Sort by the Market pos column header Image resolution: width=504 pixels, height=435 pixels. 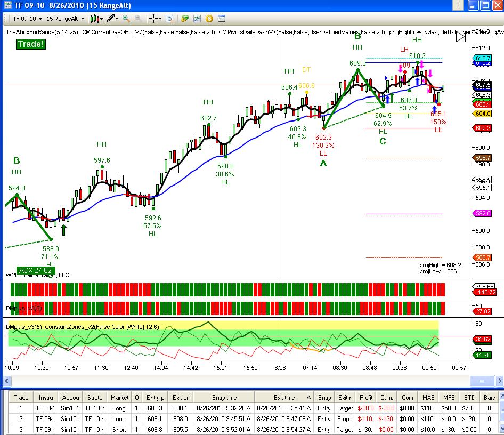(x=119, y=398)
